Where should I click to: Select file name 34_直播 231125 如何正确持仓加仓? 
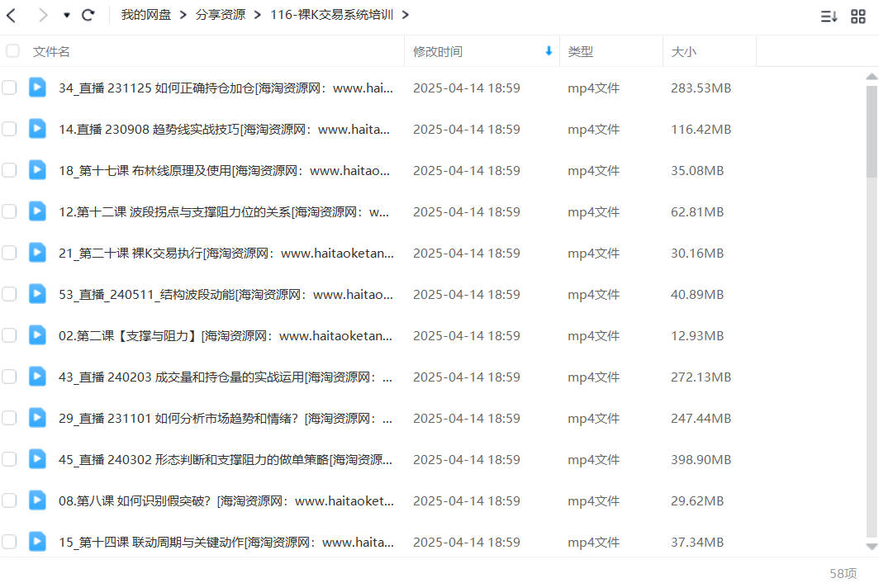(x=226, y=88)
